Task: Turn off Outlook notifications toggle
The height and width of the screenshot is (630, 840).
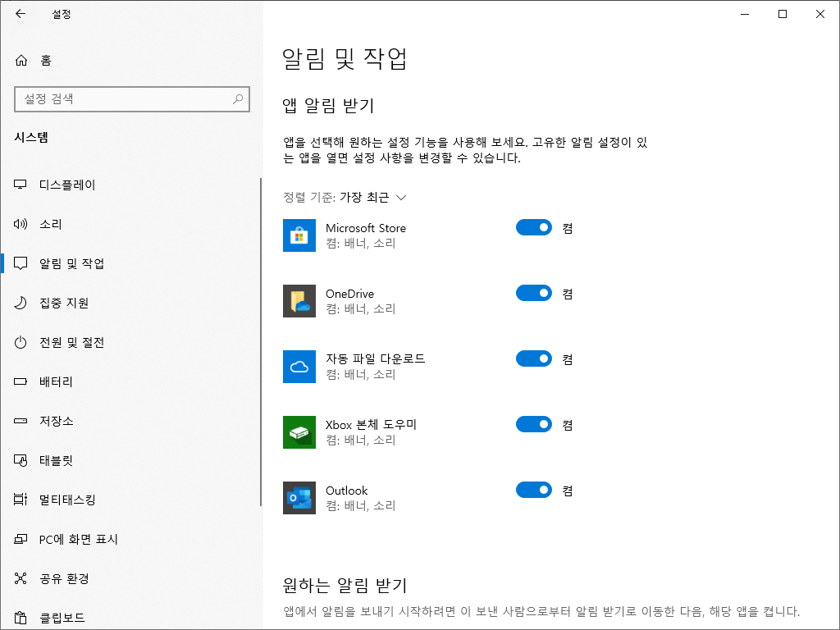Action: 533,491
